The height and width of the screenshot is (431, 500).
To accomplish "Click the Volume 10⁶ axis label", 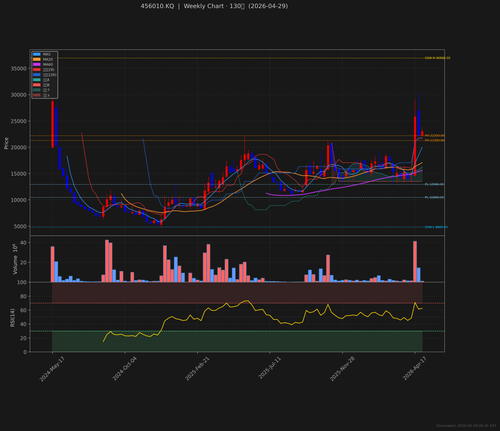I will [15, 259].
